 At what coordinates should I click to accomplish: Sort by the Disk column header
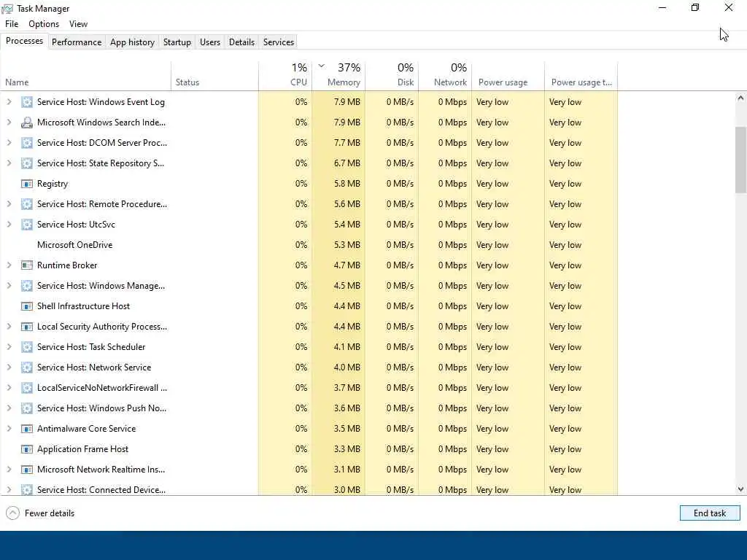tap(392, 76)
